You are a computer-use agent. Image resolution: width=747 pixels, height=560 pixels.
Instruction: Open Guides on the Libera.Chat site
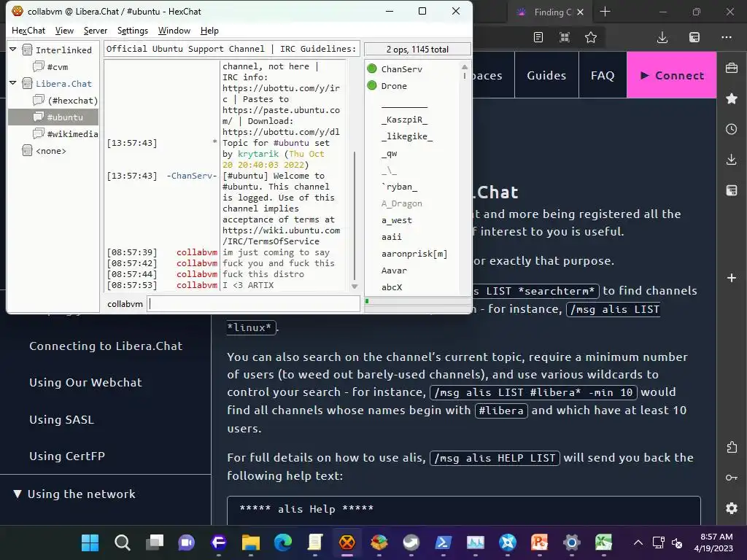(x=546, y=75)
